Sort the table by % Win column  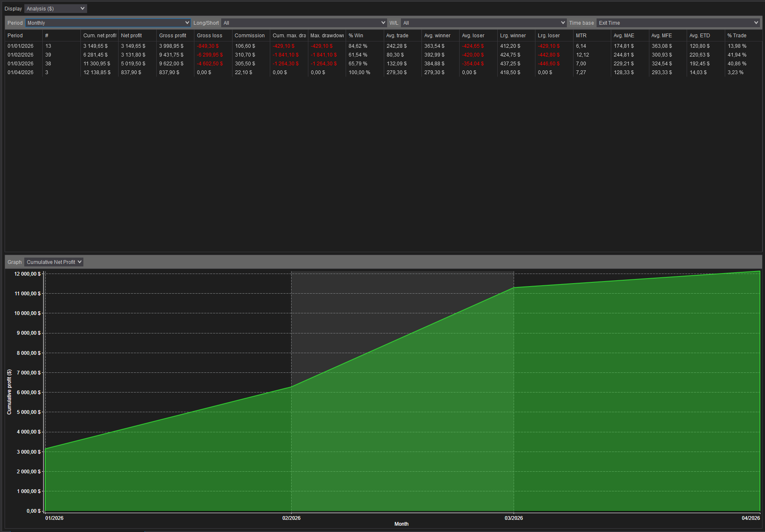click(x=356, y=36)
